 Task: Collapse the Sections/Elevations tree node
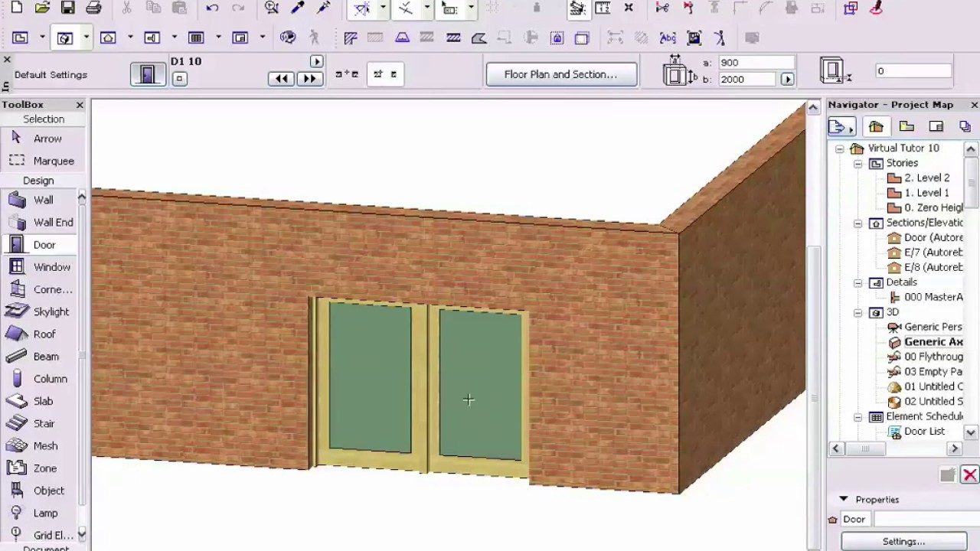(857, 223)
